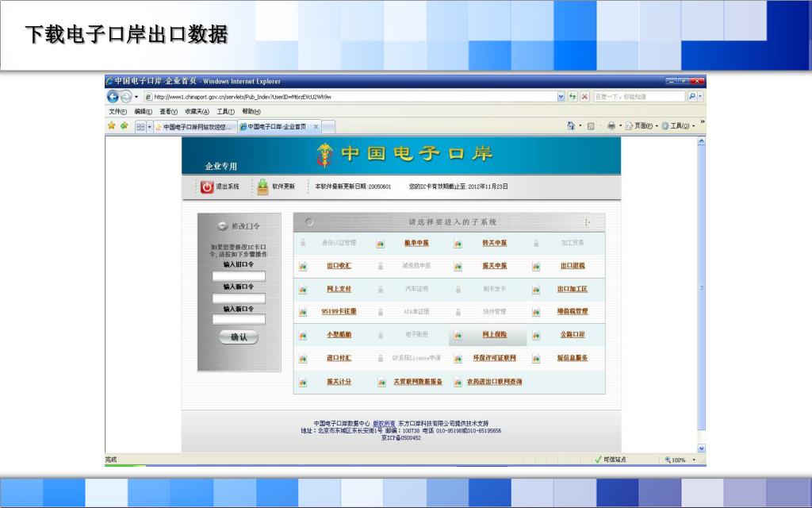Click the 百度一下 search box
This screenshot has width=812, height=508.
[x=638, y=96]
